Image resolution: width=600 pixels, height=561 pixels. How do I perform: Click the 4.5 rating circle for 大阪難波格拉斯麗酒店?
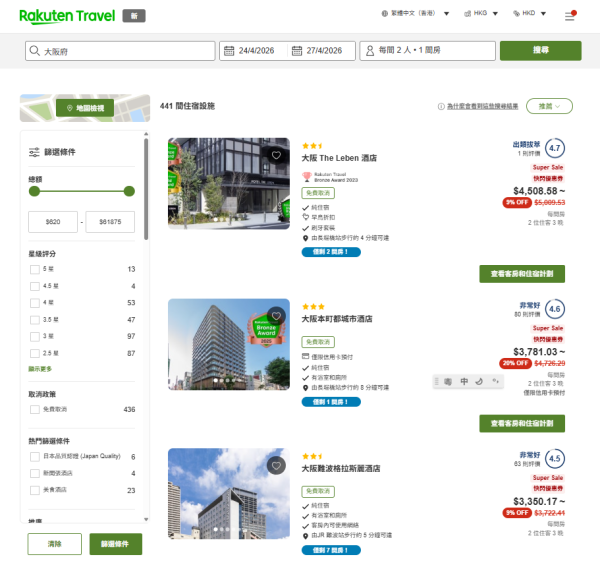pyautogui.click(x=555, y=458)
